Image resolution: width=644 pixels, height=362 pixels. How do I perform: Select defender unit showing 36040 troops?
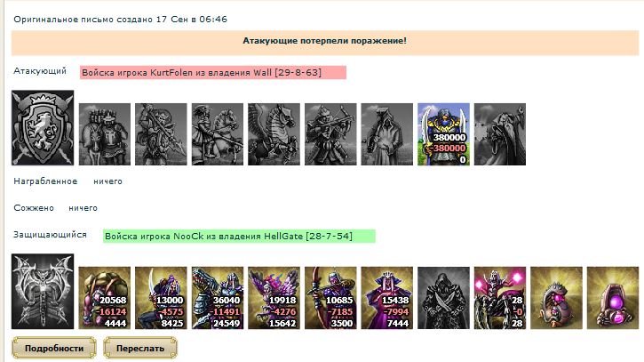(218, 298)
